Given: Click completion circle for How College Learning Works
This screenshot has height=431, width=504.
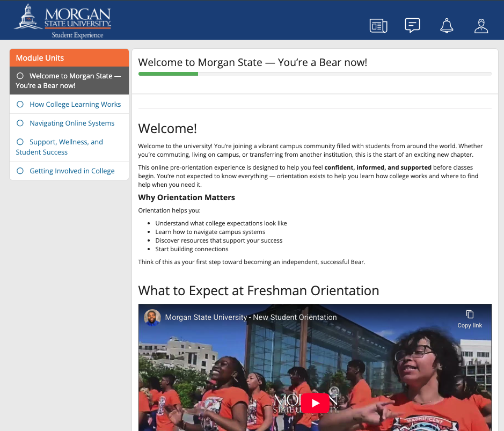Looking at the screenshot, I should (20, 105).
